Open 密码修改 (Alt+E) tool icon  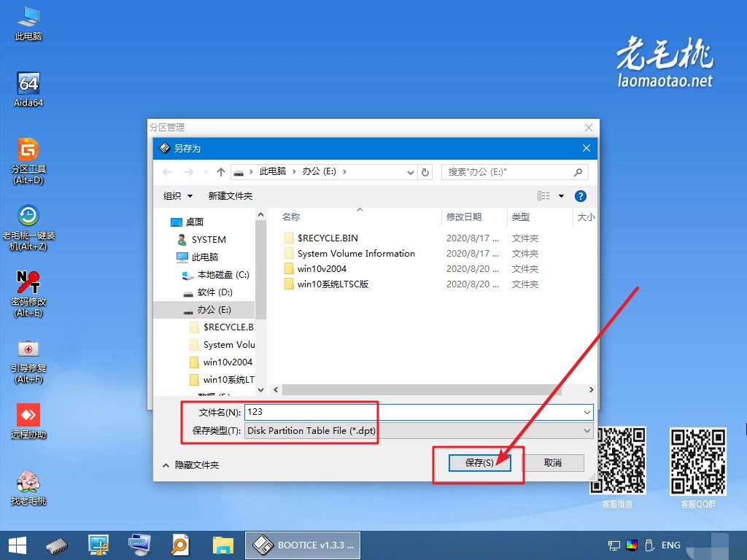28,294
